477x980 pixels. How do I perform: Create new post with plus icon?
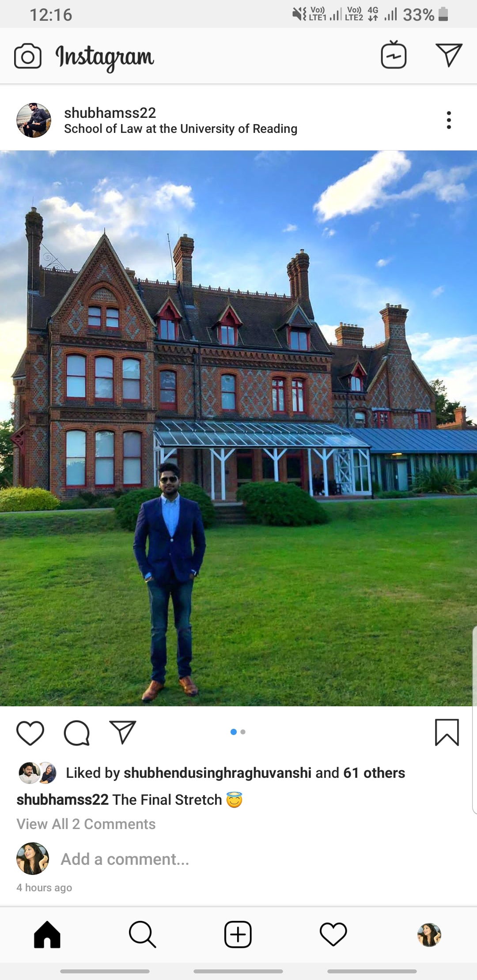pyautogui.click(x=238, y=935)
